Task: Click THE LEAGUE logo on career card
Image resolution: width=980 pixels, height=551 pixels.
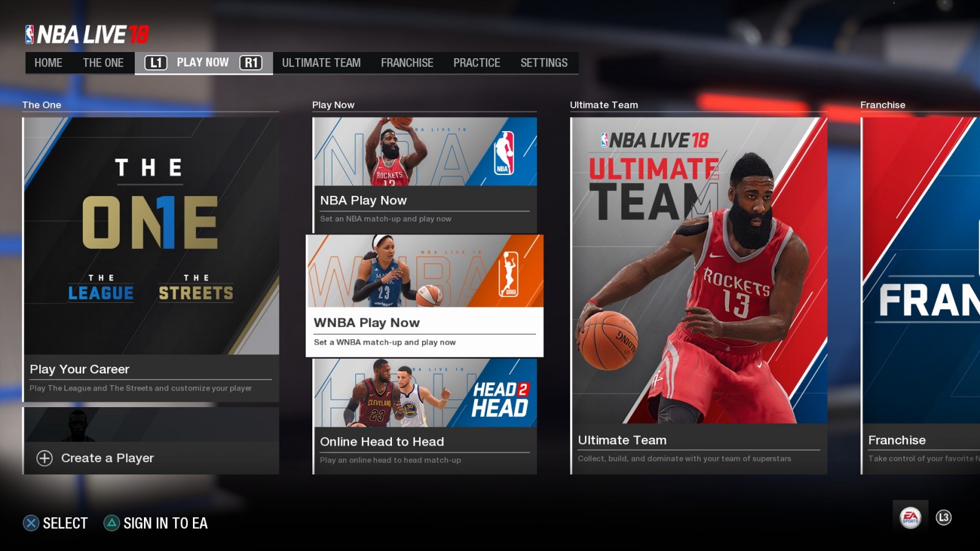Action: [101, 288]
